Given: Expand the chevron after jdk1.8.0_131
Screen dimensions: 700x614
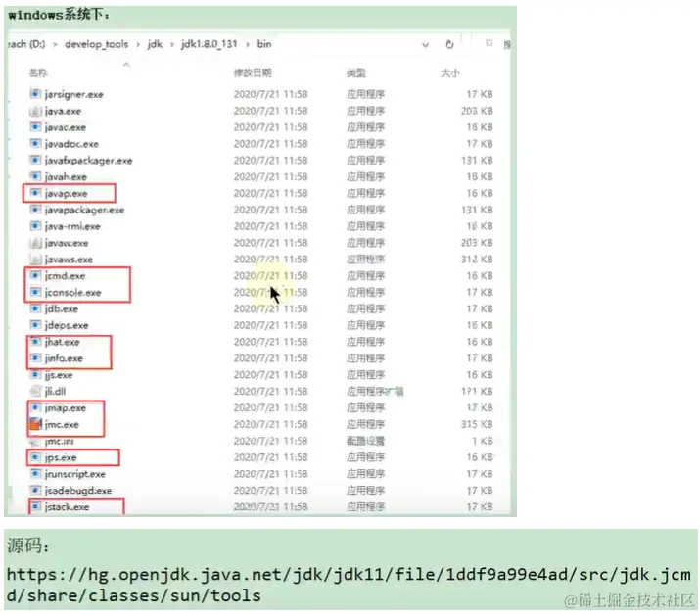Looking at the screenshot, I should [x=247, y=44].
